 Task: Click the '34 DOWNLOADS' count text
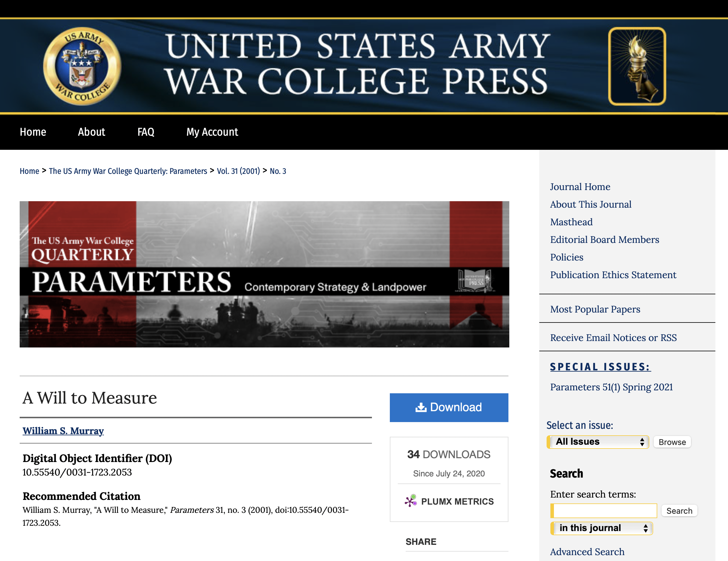(x=449, y=454)
